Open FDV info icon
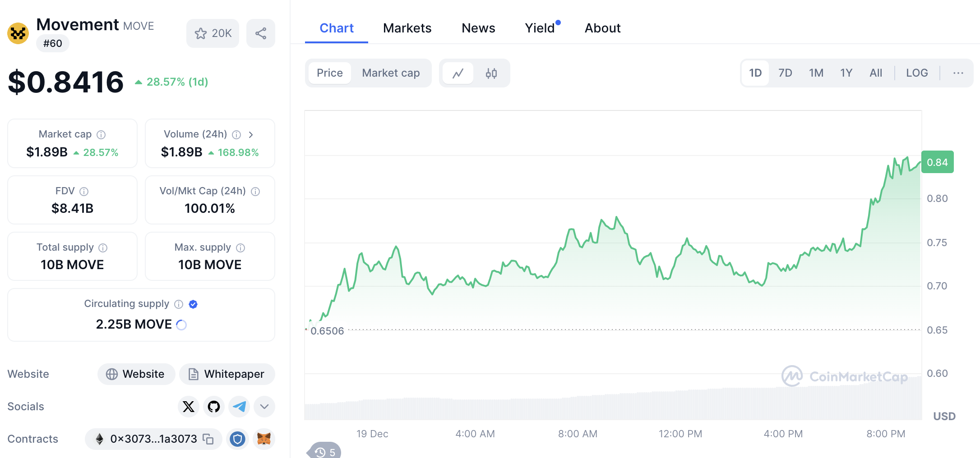980x458 pixels. pyautogui.click(x=84, y=192)
